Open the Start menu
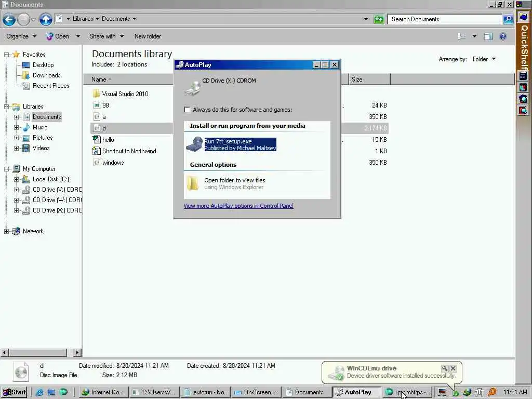 tap(14, 392)
